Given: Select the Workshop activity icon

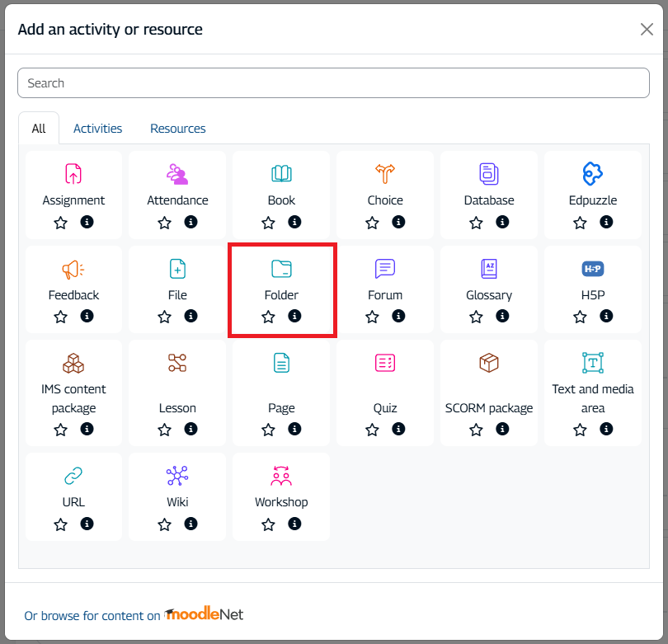Looking at the screenshot, I should [281, 476].
